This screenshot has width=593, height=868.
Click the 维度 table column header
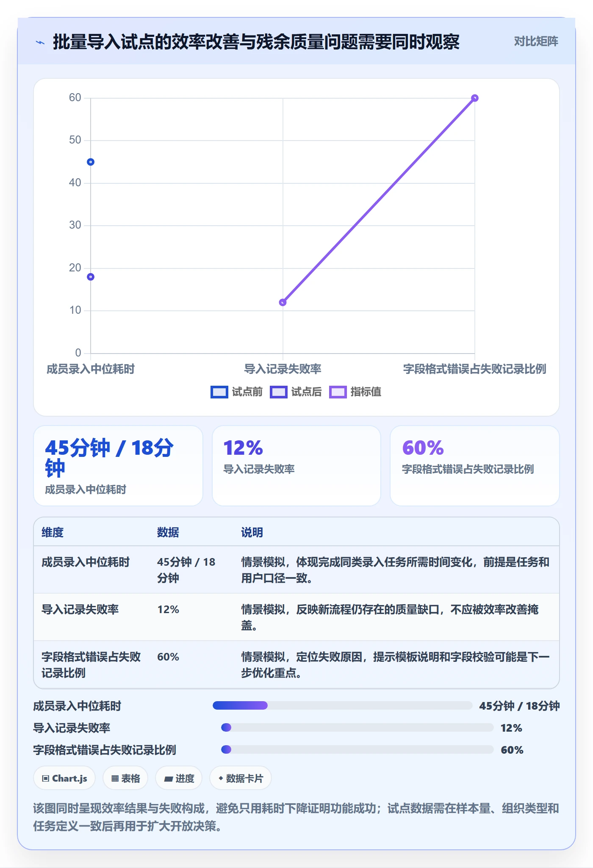[x=53, y=532]
